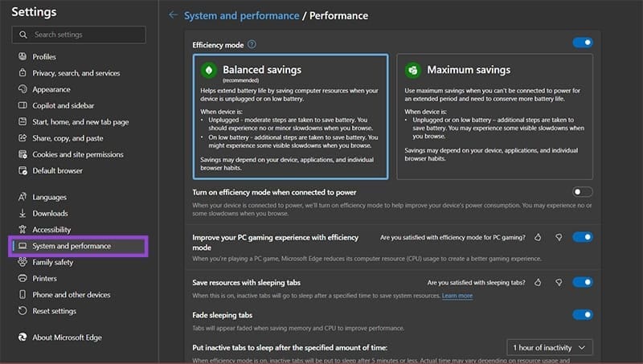Disable the Efficiency mode toggle
Image resolution: width=643 pixels, height=364 pixels.
click(582, 43)
